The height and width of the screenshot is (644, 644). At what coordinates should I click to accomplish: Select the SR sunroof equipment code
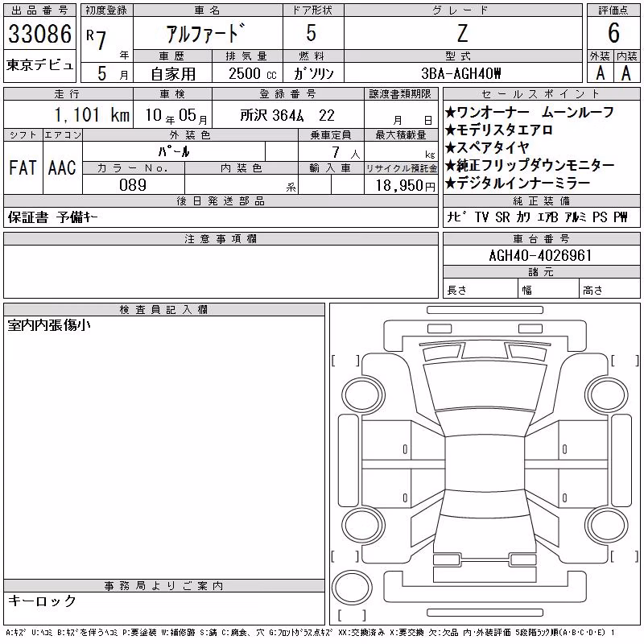coord(502,217)
